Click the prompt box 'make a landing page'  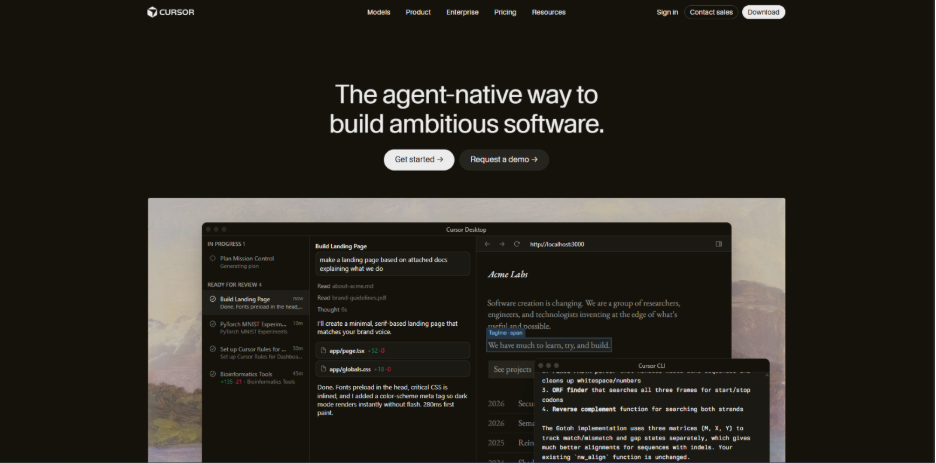tap(393, 264)
